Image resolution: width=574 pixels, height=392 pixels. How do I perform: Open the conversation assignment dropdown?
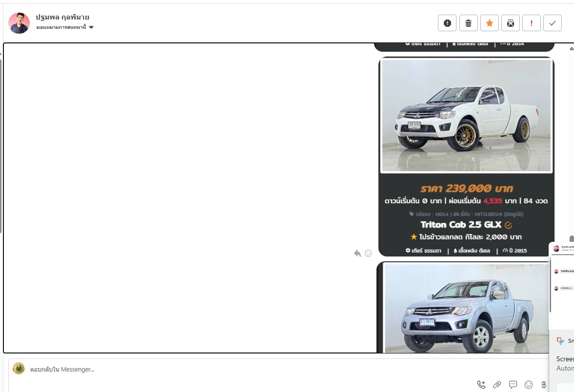(65, 27)
